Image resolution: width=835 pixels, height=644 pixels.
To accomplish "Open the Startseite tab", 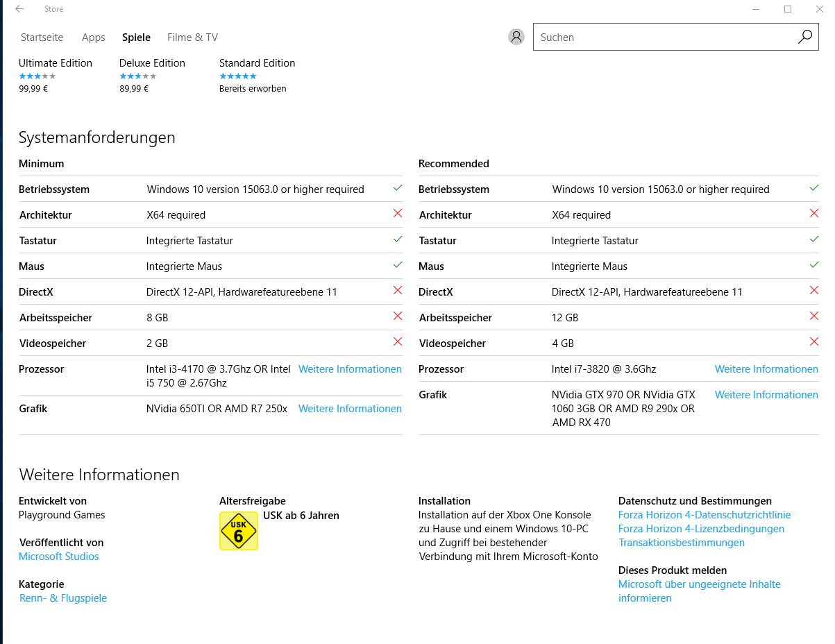I will pyautogui.click(x=42, y=37).
